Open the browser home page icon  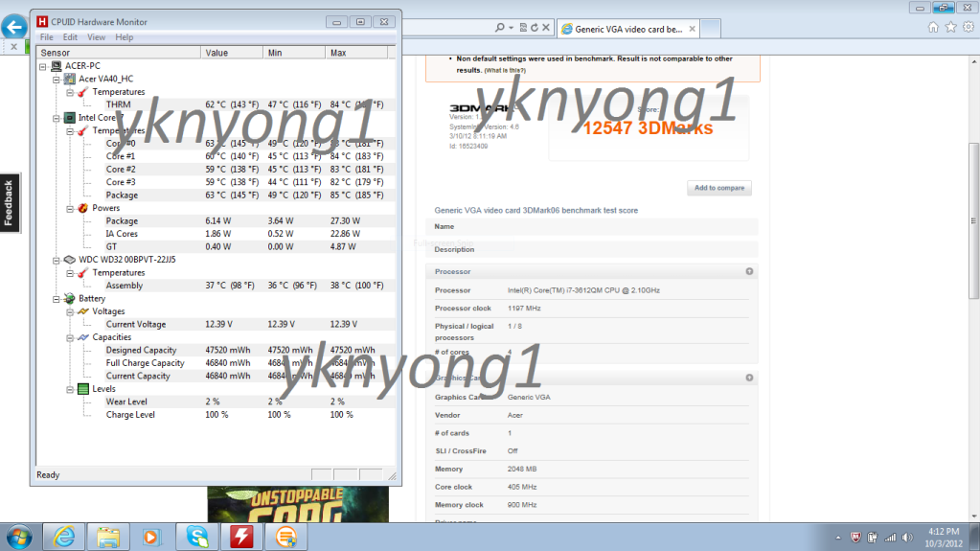point(933,27)
